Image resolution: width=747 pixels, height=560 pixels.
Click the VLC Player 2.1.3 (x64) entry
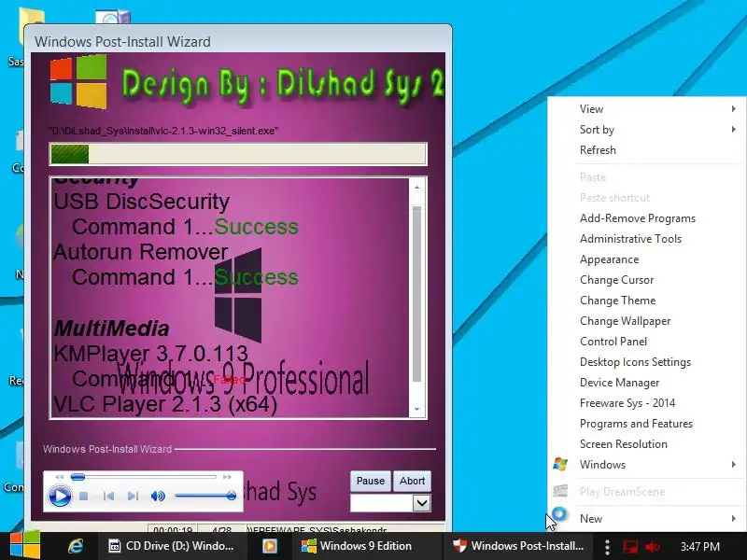tap(165, 404)
